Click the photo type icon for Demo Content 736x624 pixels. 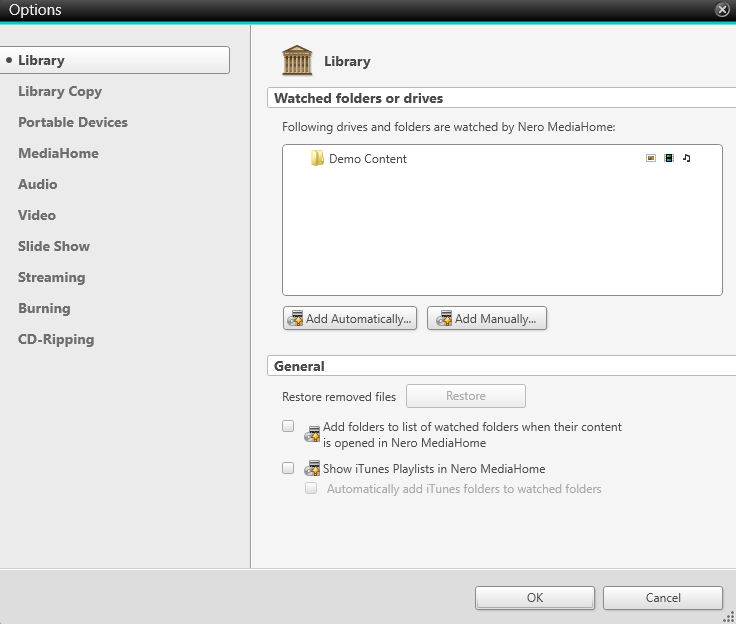coord(651,158)
